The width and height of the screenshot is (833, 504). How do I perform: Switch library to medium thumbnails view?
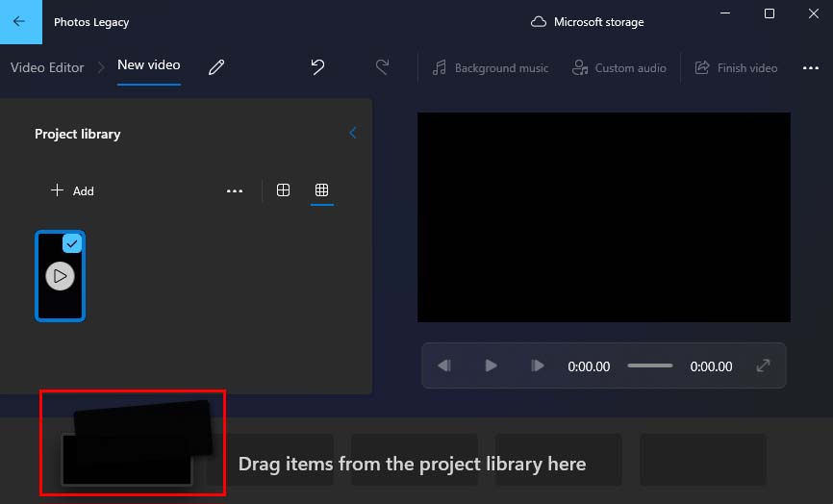(283, 190)
